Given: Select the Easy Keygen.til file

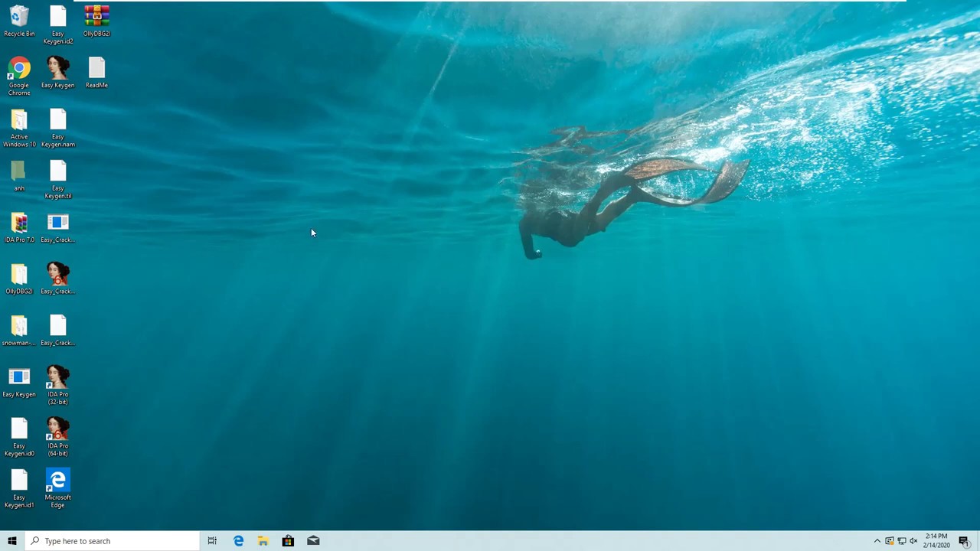Looking at the screenshot, I should [58, 180].
